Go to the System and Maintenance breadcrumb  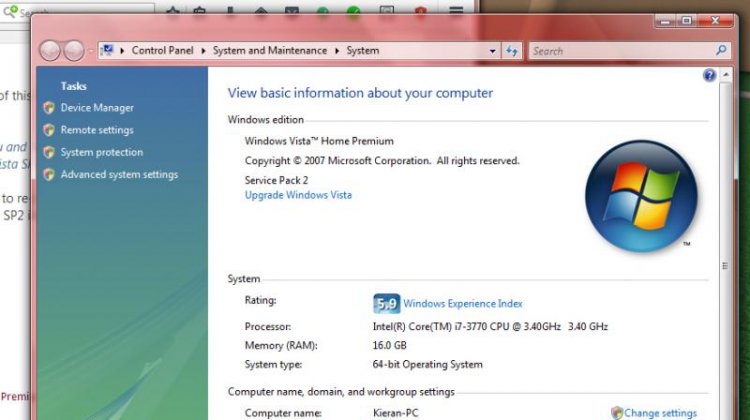coord(270,51)
